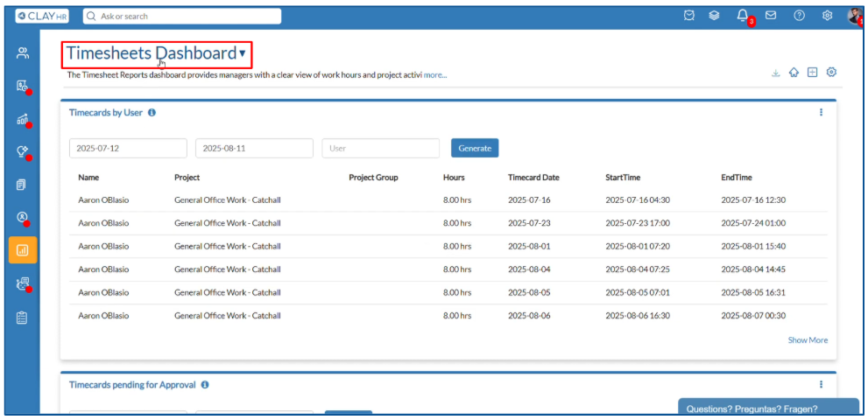Click the EndTime column header

tap(737, 178)
